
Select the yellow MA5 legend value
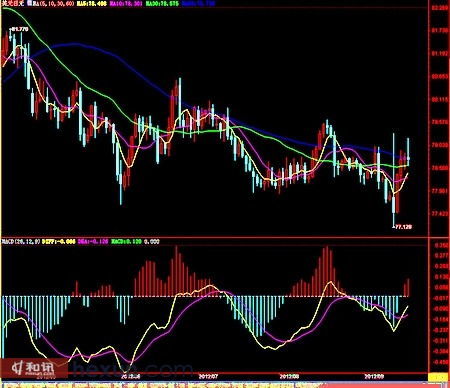tap(92, 4)
